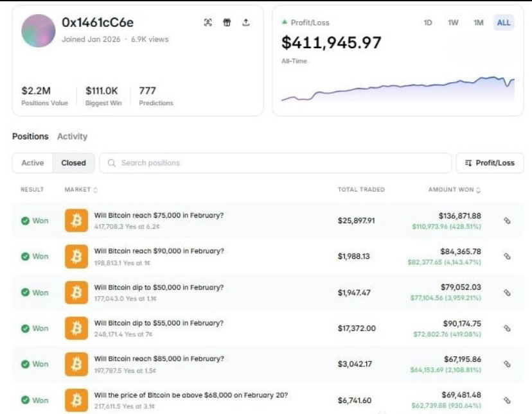This screenshot has width=532, height=414.
Task: Select the 1D profit/loss range
Action: (428, 22)
